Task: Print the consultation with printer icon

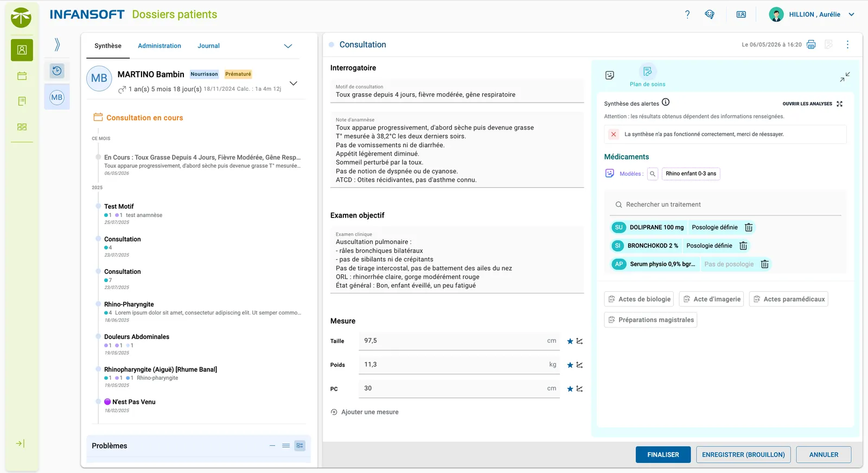Action: pos(811,44)
